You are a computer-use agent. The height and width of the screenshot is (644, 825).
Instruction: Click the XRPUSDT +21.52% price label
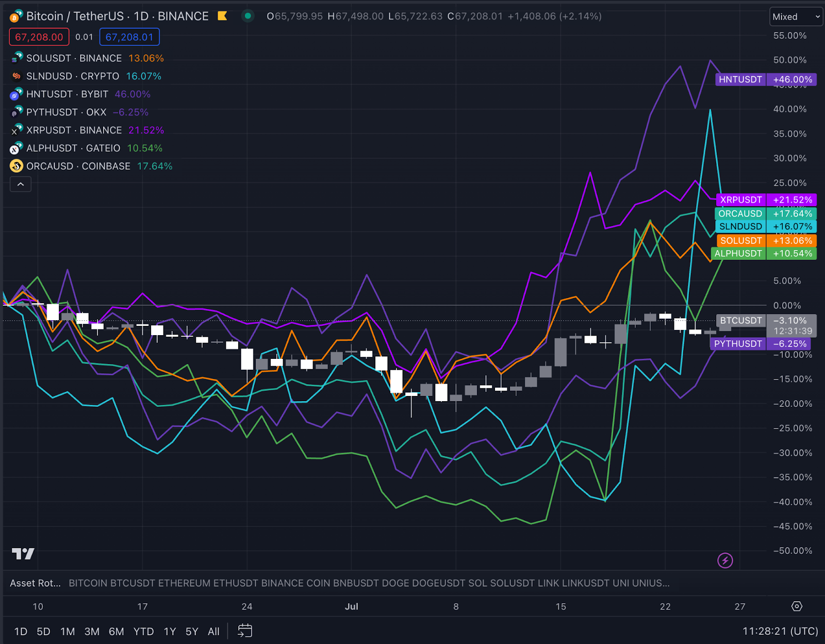[x=766, y=200]
